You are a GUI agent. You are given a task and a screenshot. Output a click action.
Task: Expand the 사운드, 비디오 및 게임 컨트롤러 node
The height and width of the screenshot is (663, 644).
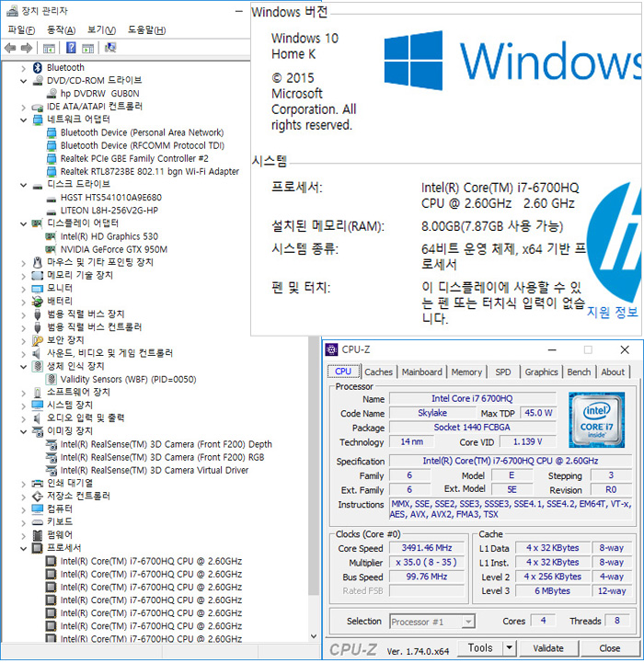point(23,353)
